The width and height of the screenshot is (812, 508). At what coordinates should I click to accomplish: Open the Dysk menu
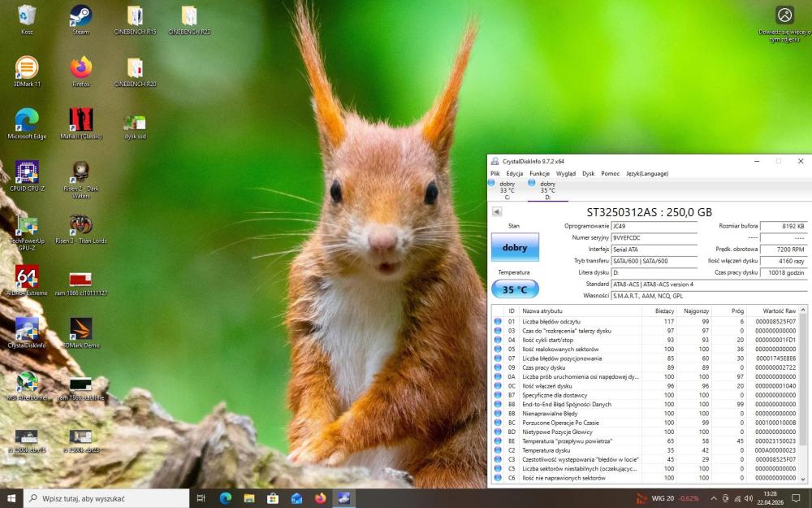pos(588,174)
